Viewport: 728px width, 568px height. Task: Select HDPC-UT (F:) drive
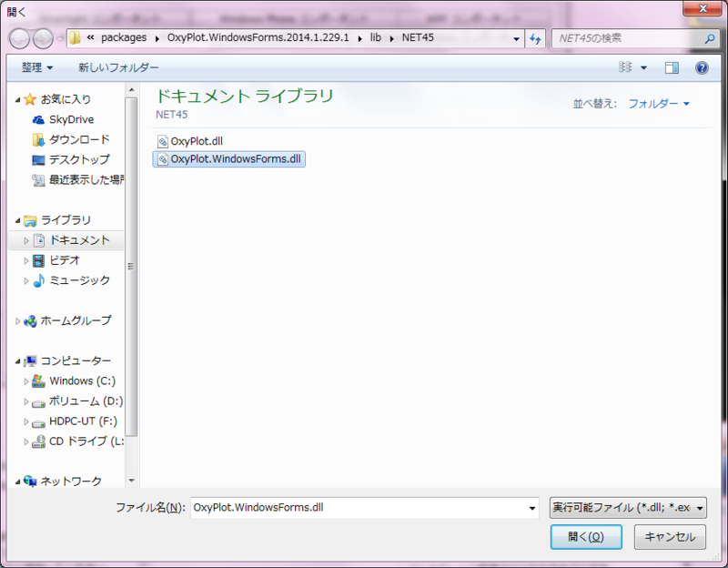coord(83,421)
